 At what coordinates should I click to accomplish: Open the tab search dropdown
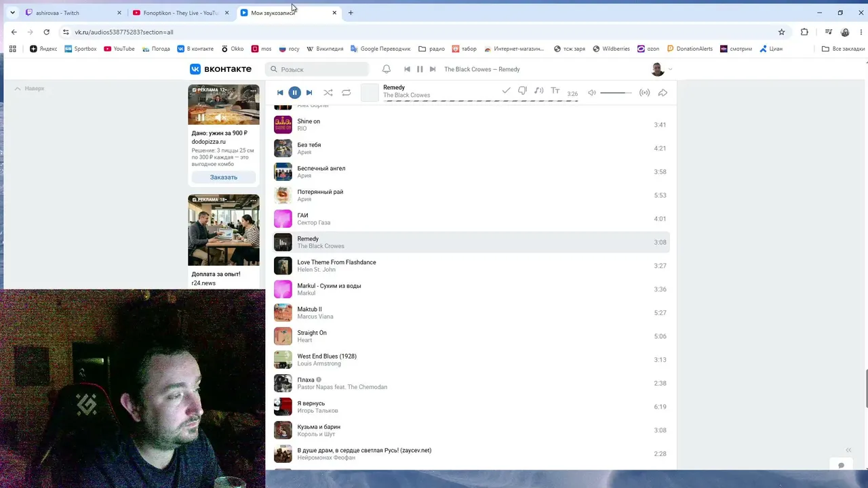(12, 13)
